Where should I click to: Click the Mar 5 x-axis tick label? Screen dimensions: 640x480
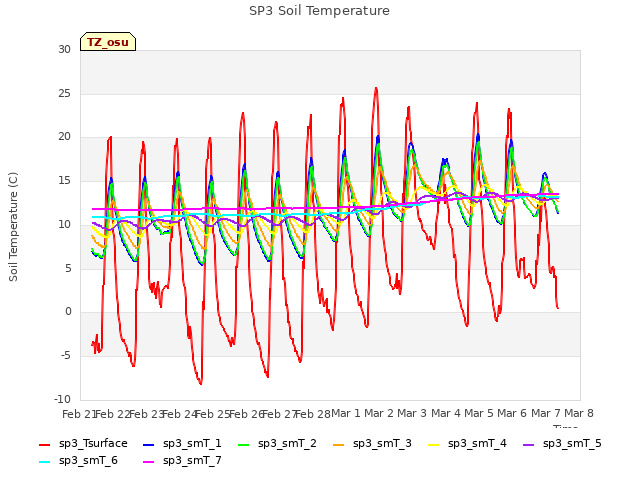479,413
